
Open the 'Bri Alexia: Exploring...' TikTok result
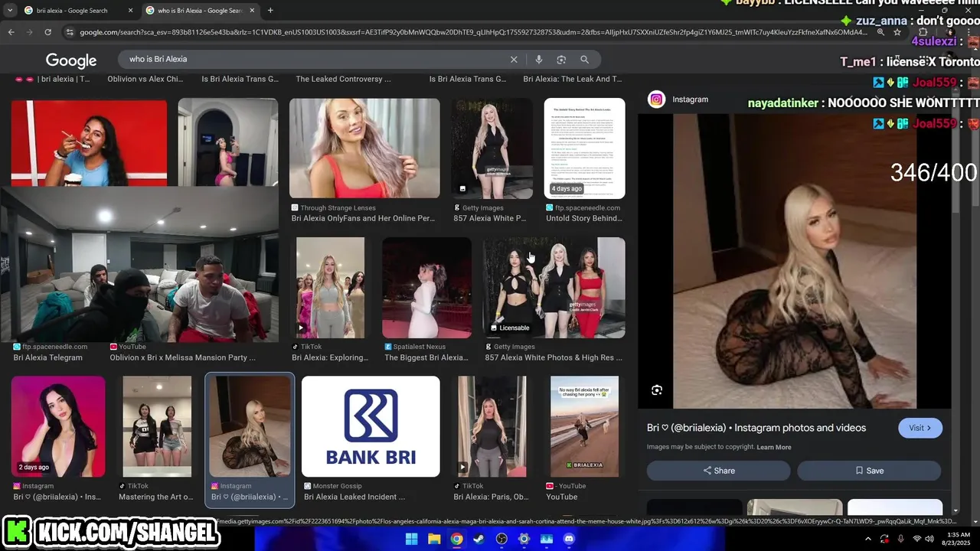pyautogui.click(x=330, y=357)
